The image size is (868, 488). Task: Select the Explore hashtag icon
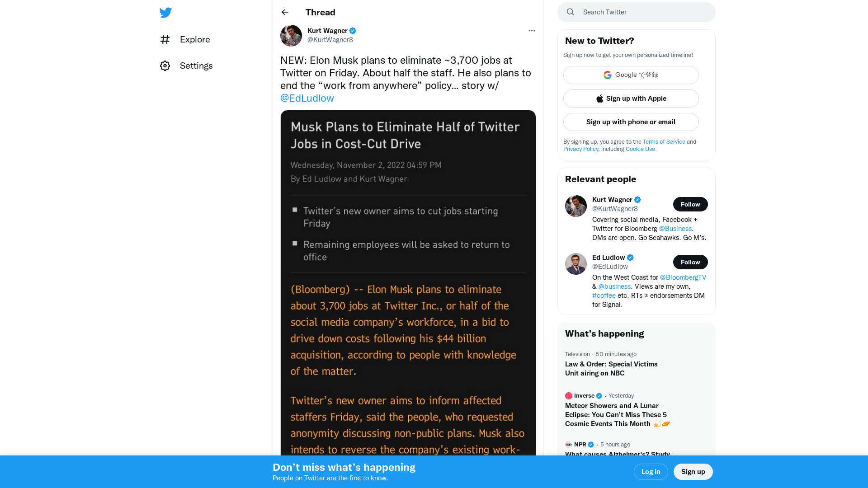click(x=165, y=39)
